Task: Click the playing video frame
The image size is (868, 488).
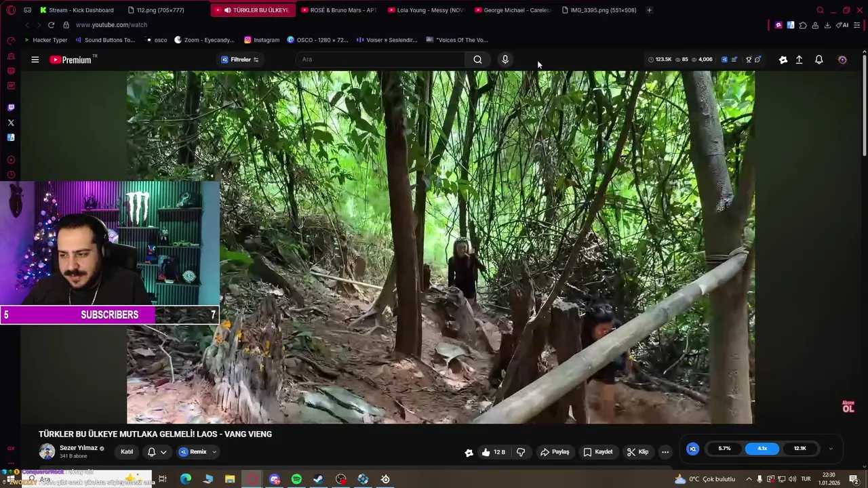Action: tap(441, 247)
